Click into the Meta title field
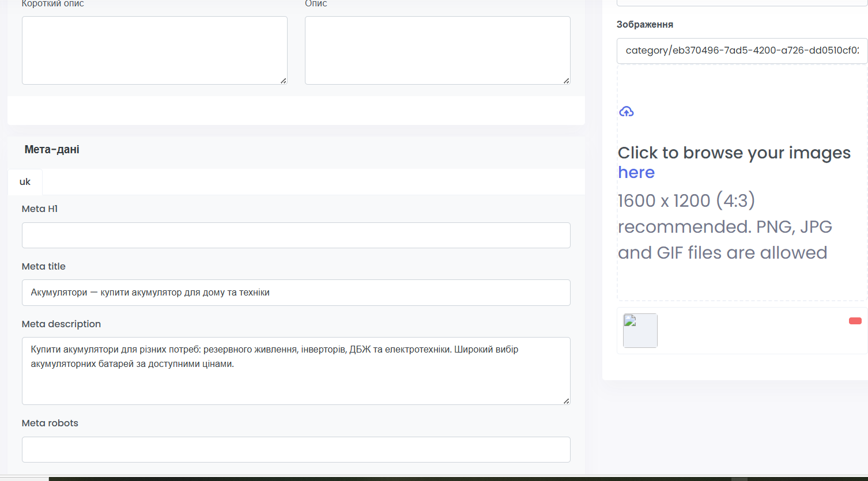Image resolution: width=868 pixels, height=481 pixels. click(296, 293)
